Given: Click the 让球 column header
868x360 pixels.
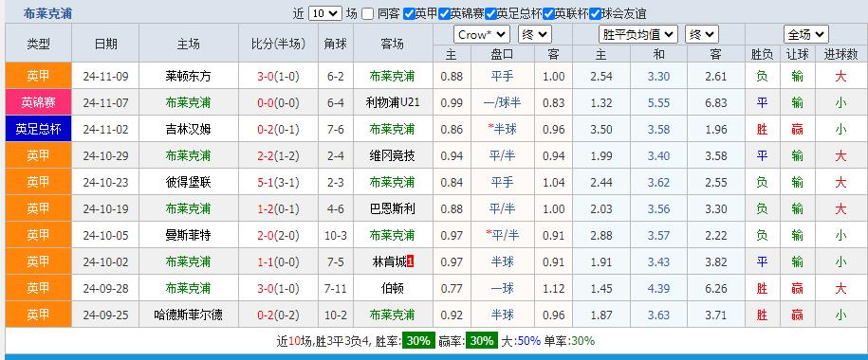Looking at the screenshot, I should (797, 54).
